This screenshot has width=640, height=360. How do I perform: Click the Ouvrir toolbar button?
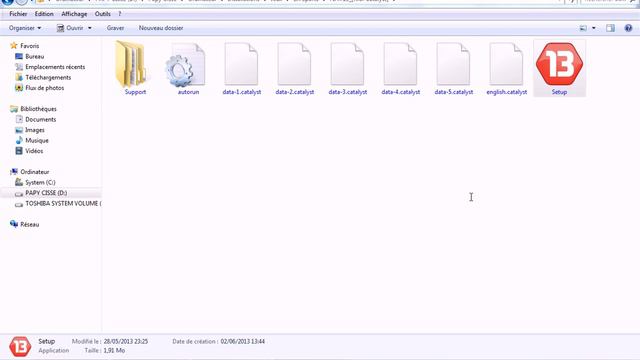pyautogui.click(x=70, y=28)
